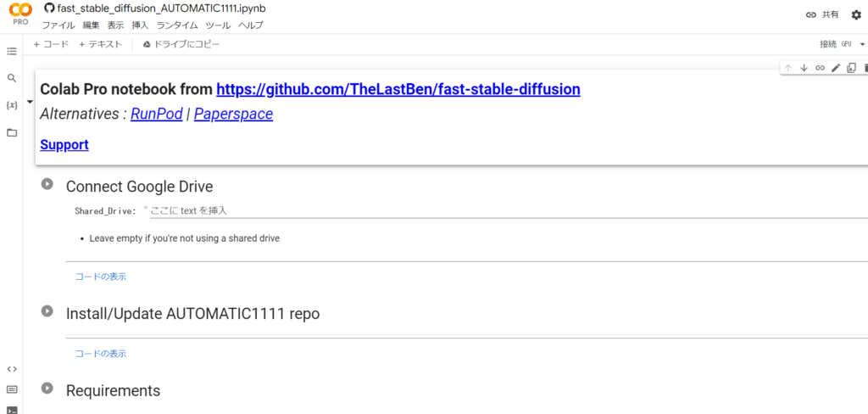Open the Files folder panel
Viewport: 868px width, 414px height.
12,132
